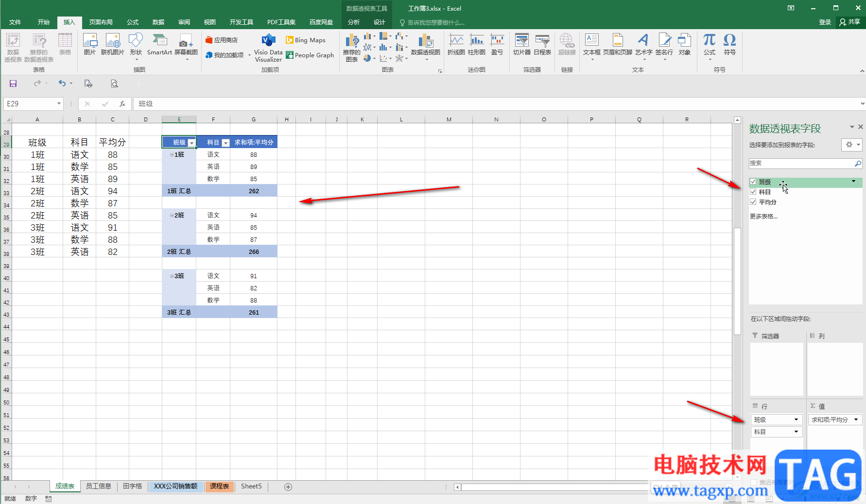Collapse the 2班 group in the pivot table
Viewport: 866px width, 504px height.
point(172,215)
